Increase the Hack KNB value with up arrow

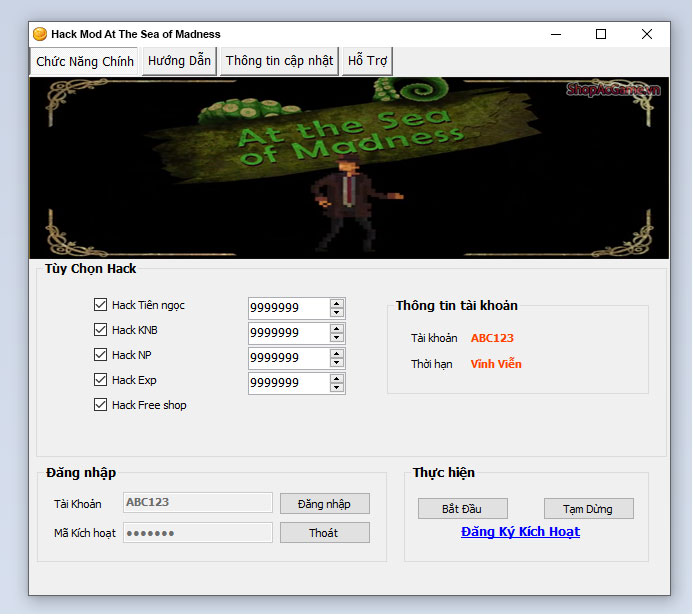click(x=337, y=329)
